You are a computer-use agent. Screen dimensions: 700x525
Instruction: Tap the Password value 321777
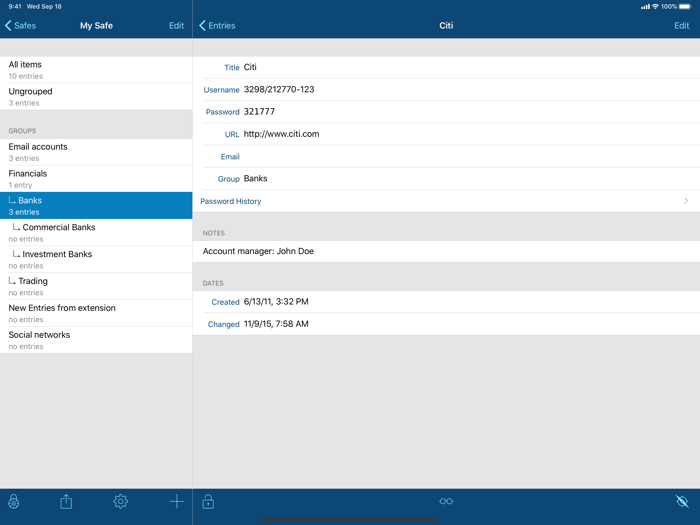pos(259,112)
